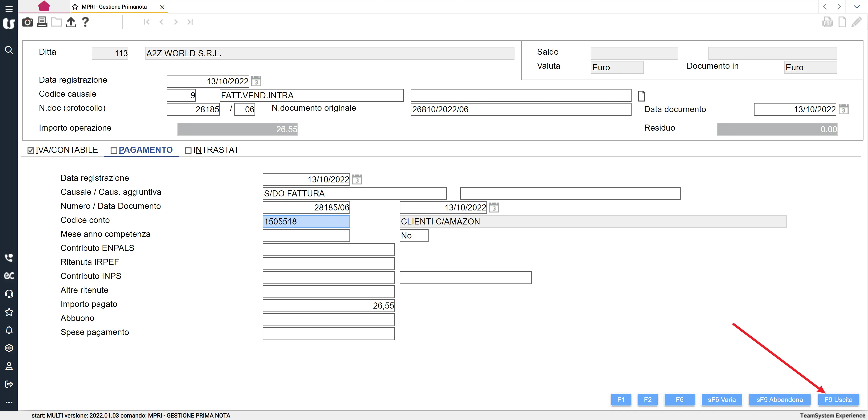Open the hamburger menu at top left
The height and width of the screenshot is (420, 868).
pos(9,9)
